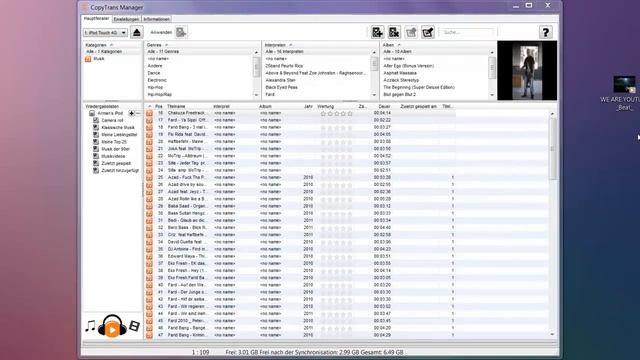
Task: Click the delete tracks toolbar icon
Action: coord(394,32)
